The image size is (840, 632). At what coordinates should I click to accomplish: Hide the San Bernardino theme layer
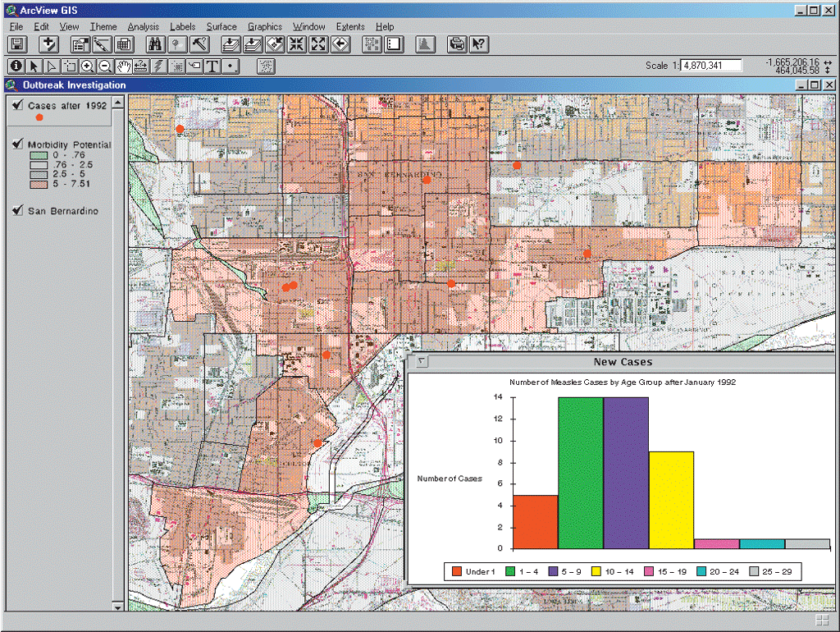[x=17, y=211]
